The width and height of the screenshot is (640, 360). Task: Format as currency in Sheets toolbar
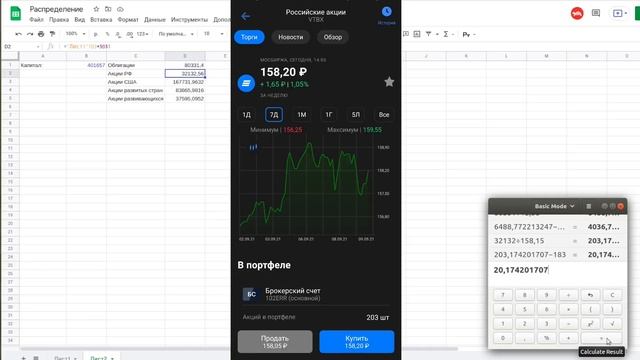click(x=96, y=34)
